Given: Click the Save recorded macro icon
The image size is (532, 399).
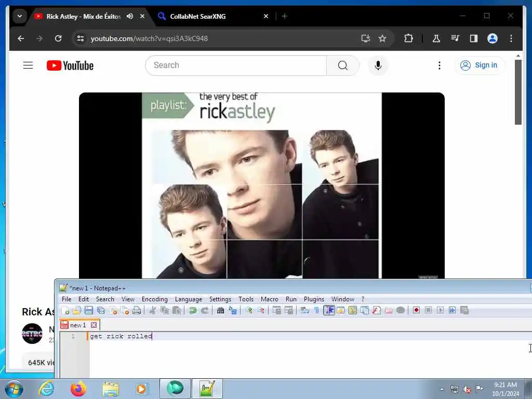Looking at the screenshot, I should (464, 310).
